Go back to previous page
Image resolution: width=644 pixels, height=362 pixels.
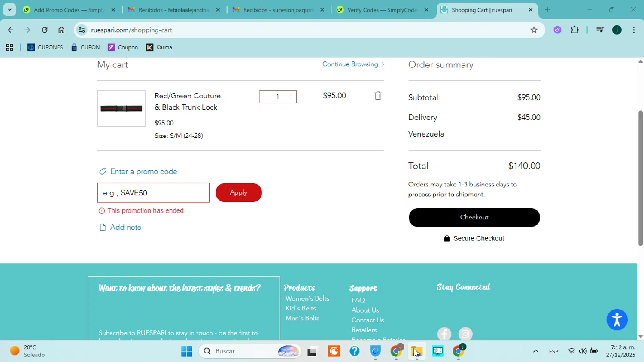point(11,30)
